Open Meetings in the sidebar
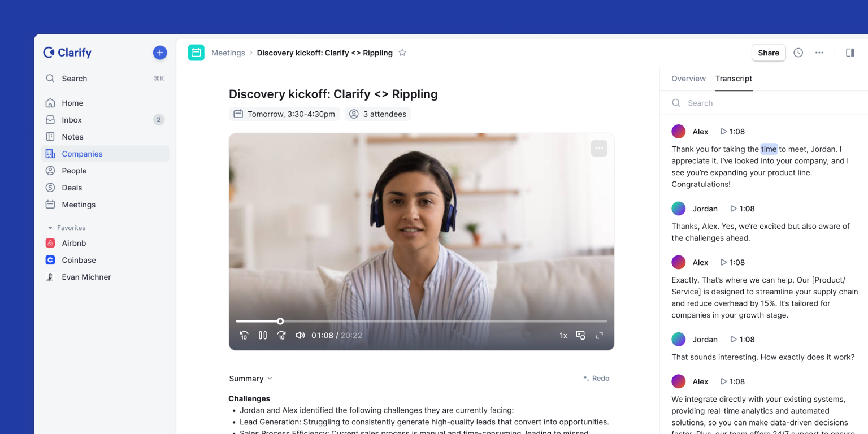868x434 pixels. pyautogui.click(x=105, y=205)
